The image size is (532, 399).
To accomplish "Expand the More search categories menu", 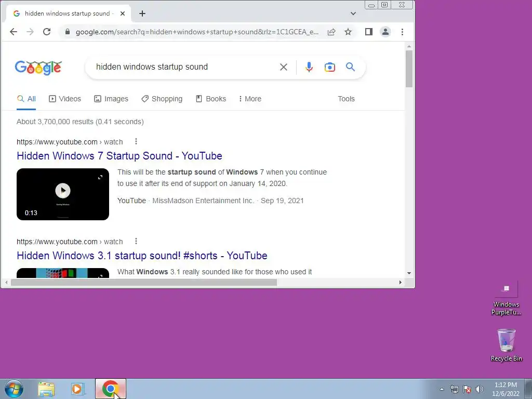I will [250, 99].
